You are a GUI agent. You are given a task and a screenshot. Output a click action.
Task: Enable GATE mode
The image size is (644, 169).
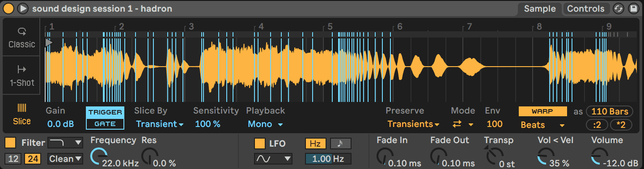coord(105,124)
